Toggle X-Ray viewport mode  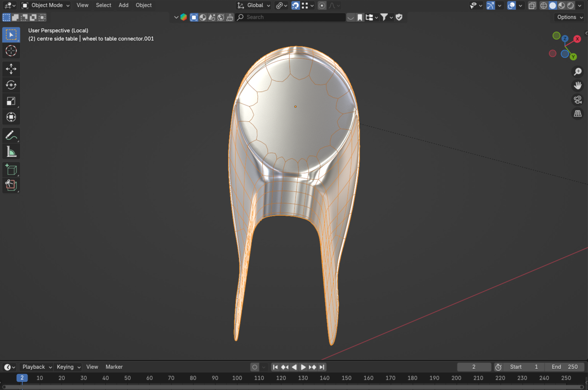click(x=532, y=5)
